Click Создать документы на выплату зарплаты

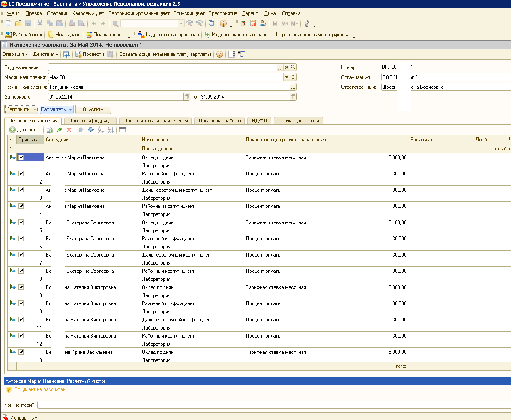pyautogui.click(x=165, y=54)
